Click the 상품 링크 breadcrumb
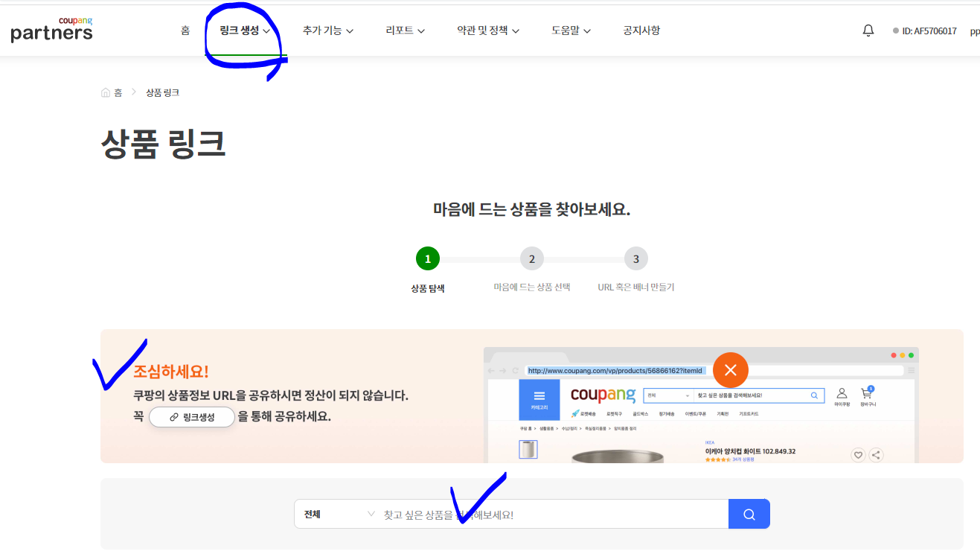Viewport: 980px width, 560px height. pyautogui.click(x=162, y=92)
